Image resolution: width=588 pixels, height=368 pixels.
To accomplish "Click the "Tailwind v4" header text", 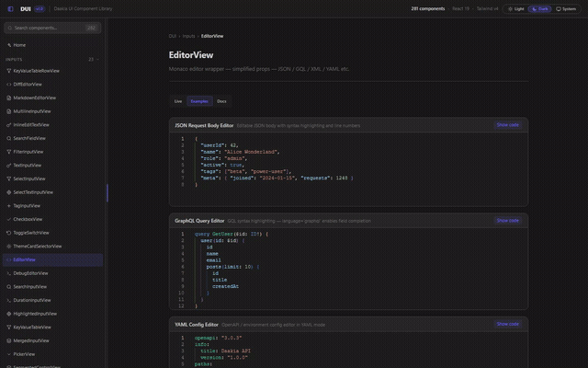I will 488,8.
